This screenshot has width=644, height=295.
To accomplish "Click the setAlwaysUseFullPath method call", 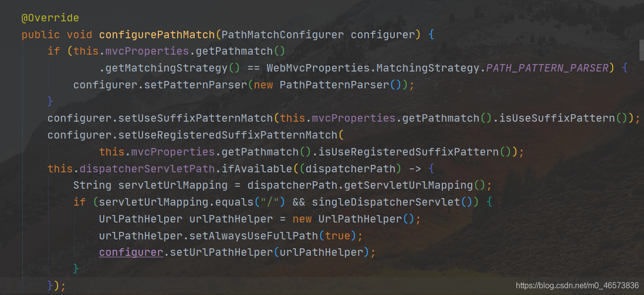I will pyautogui.click(x=253, y=235).
